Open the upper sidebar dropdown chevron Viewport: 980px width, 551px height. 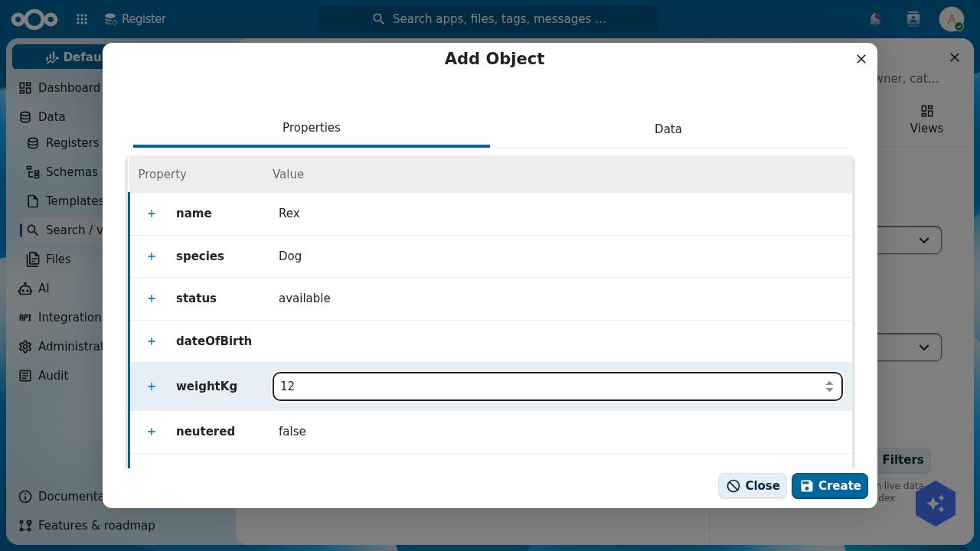pos(924,240)
